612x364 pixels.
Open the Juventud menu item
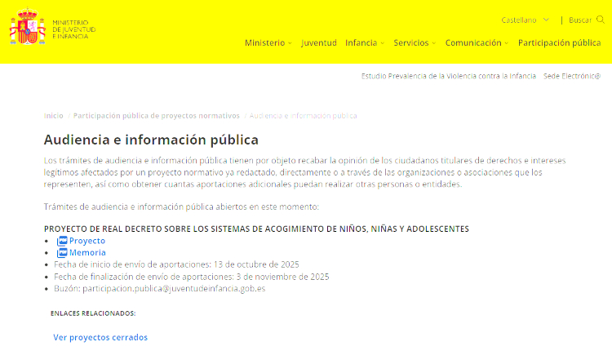[x=318, y=43]
